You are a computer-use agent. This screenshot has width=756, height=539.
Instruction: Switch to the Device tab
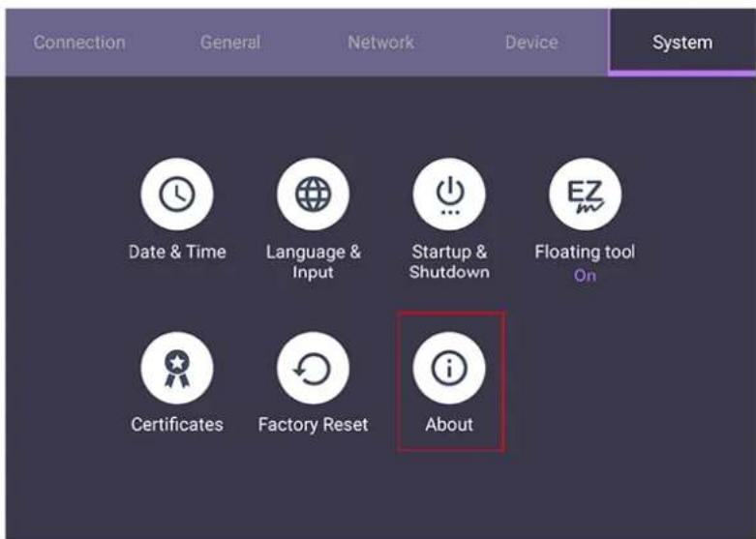pyautogui.click(x=531, y=43)
